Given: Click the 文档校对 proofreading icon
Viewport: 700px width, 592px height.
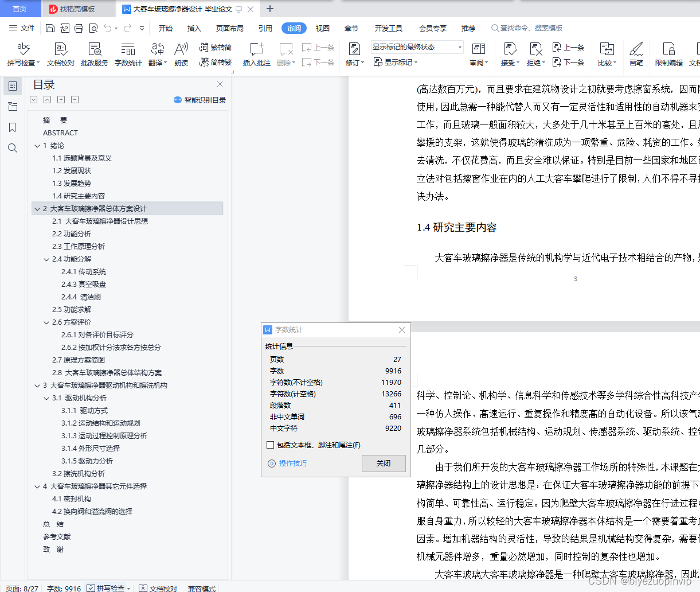Looking at the screenshot, I should 61,54.
